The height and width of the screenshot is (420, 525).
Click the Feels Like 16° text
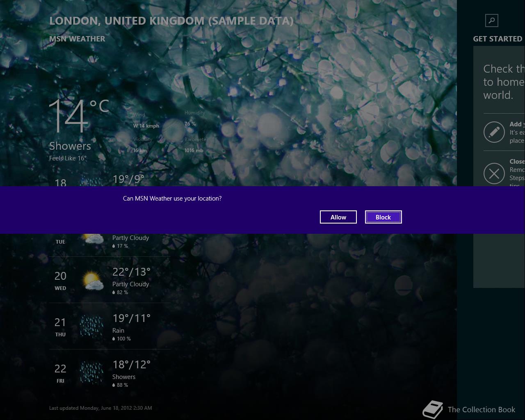point(68,158)
